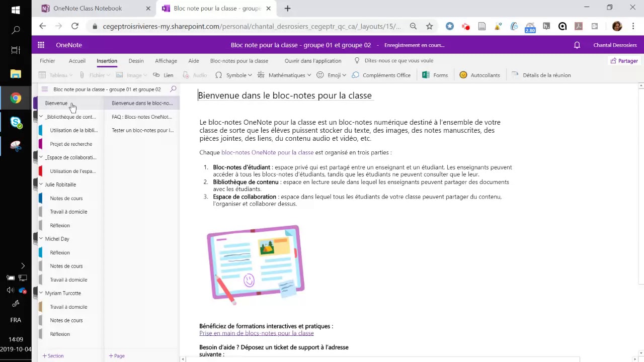Click the Chrome profile avatar
The image size is (644, 362).
tap(617, 26)
